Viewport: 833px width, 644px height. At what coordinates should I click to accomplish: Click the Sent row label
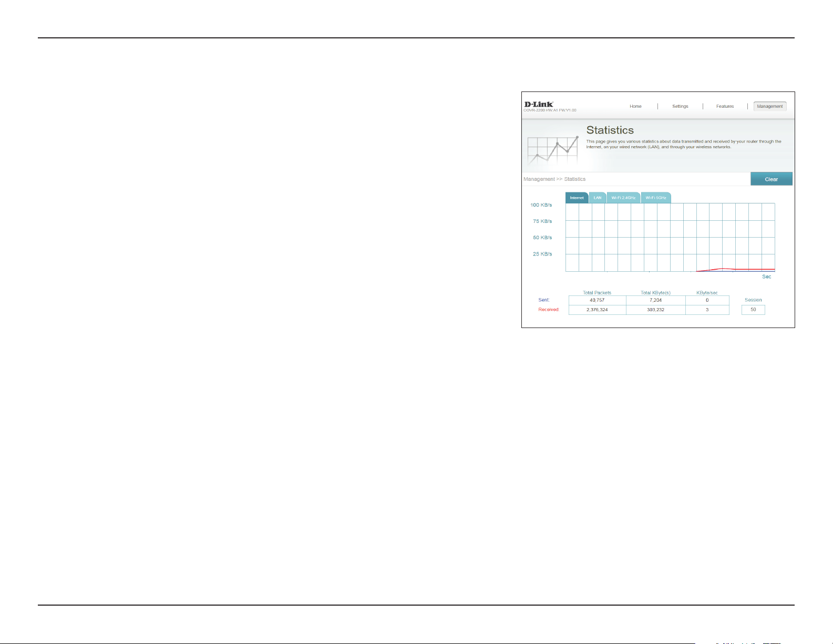(x=544, y=300)
